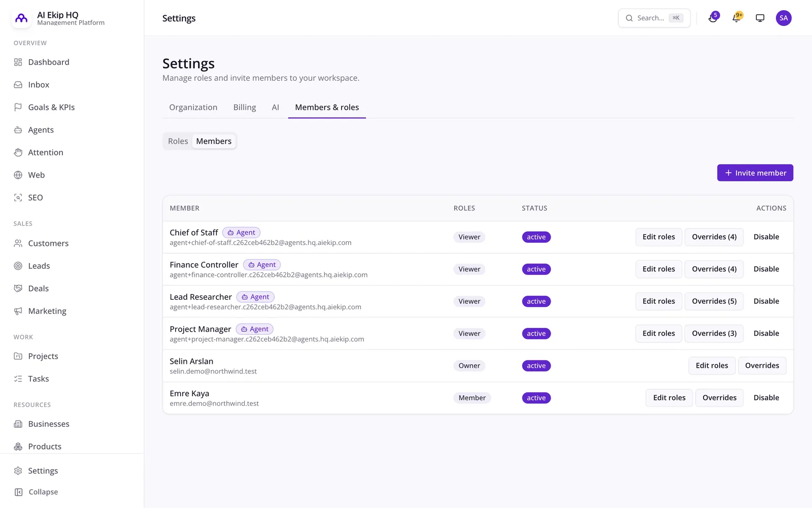Open the Web globe icon
812x508 pixels.
[x=18, y=175]
